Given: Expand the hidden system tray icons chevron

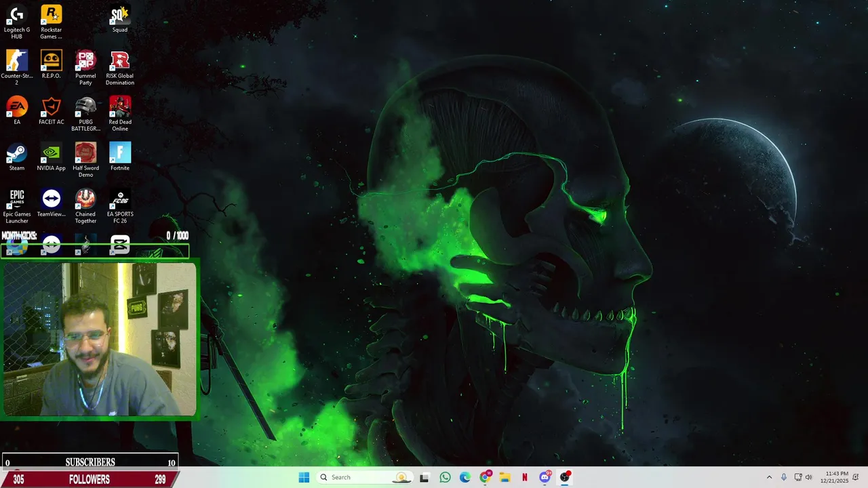Looking at the screenshot, I should click(x=769, y=477).
